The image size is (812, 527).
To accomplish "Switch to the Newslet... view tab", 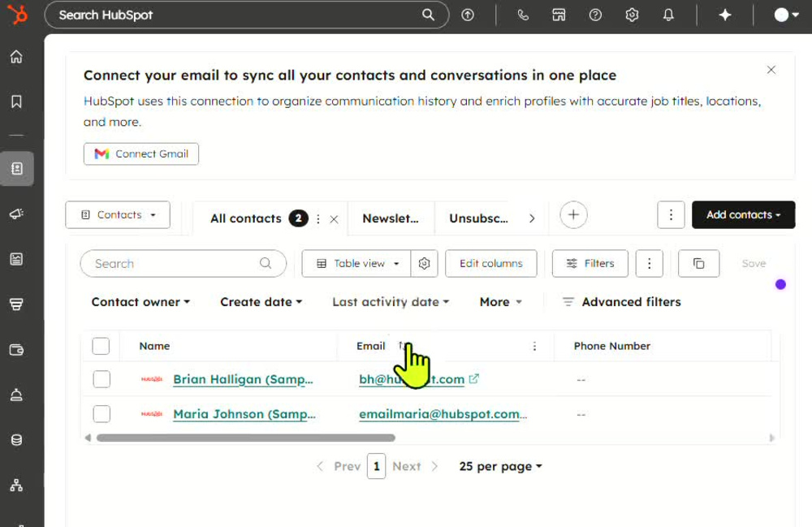I will [391, 218].
